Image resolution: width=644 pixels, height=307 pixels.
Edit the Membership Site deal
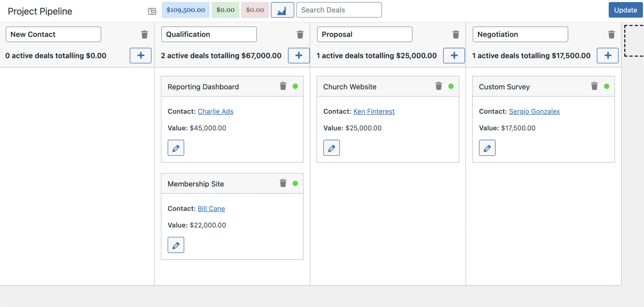(x=176, y=245)
